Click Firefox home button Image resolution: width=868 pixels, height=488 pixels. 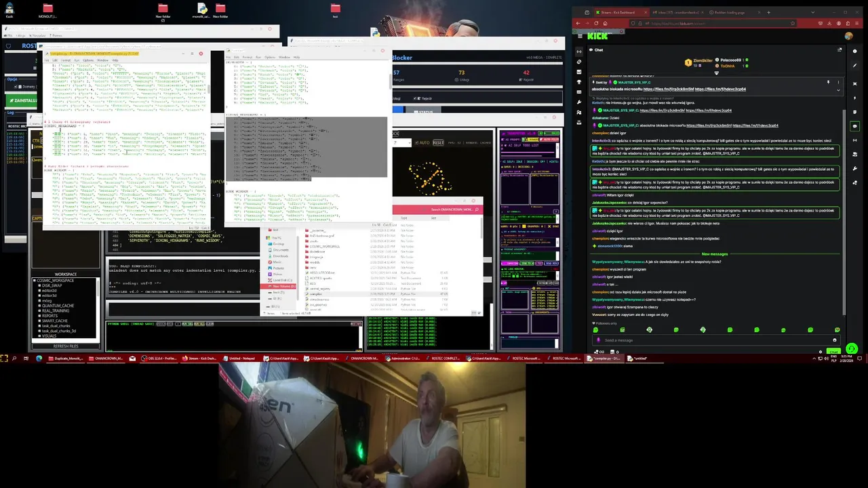pyautogui.click(x=605, y=23)
